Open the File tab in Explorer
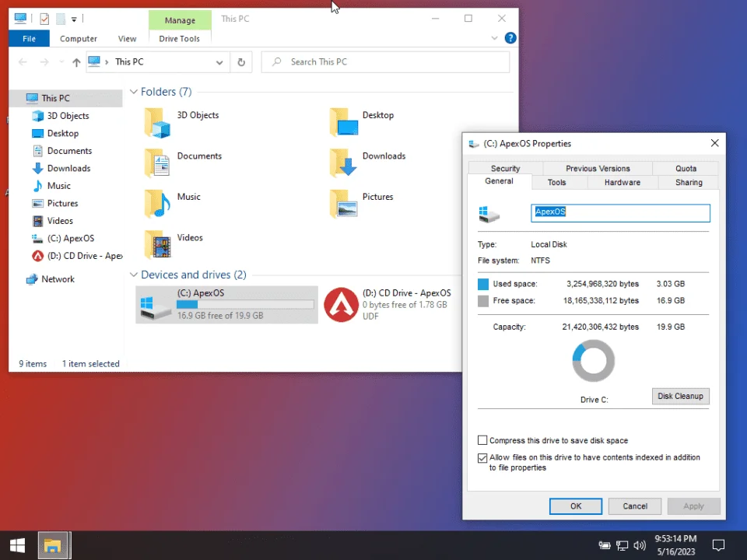The width and height of the screenshot is (747, 560). click(x=29, y=39)
